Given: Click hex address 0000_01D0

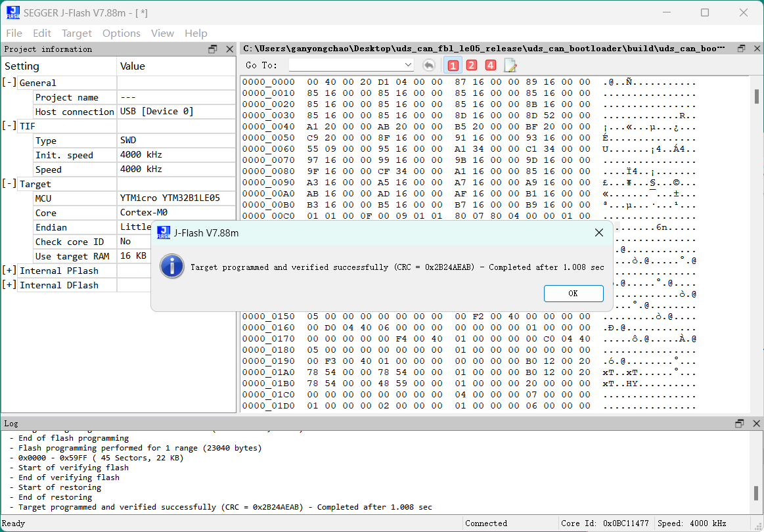Looking at the screenshot, I should click(x=269, y=406).
